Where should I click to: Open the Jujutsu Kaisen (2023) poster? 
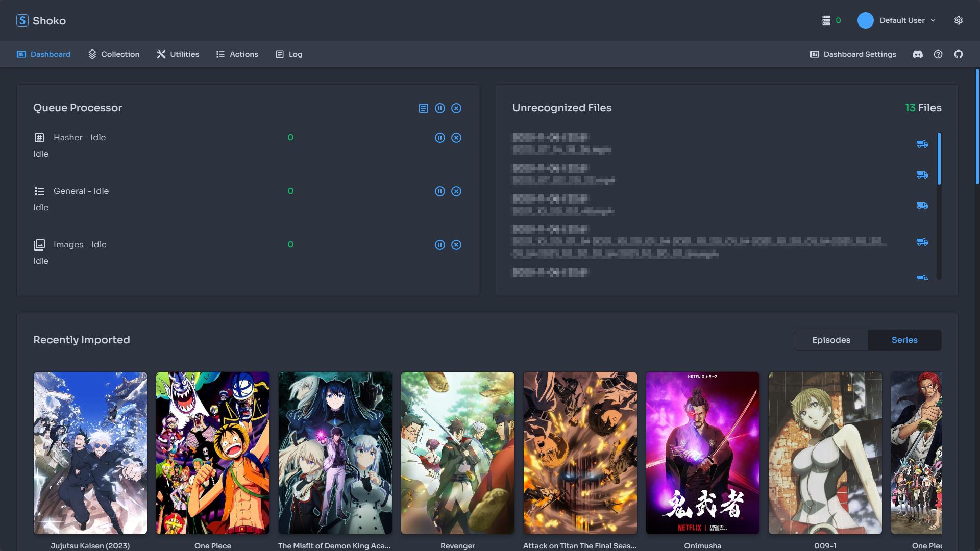coord(90,453)
